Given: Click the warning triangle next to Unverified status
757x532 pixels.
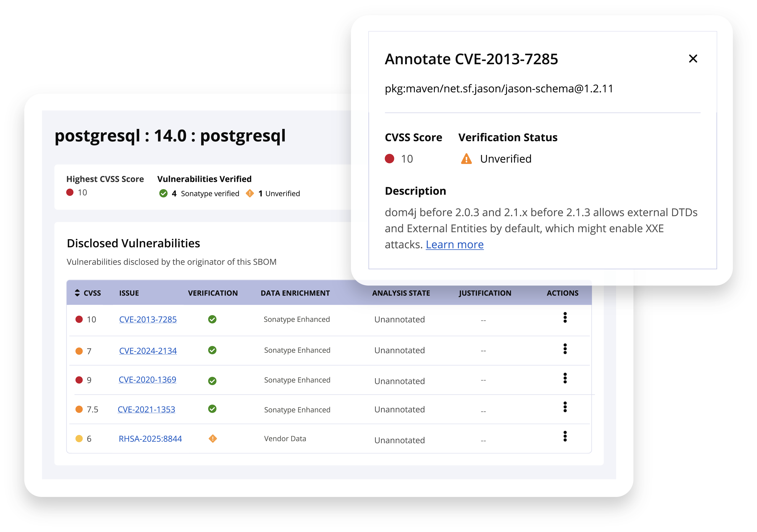Looking at the screenshot, I should pos(467,159).
